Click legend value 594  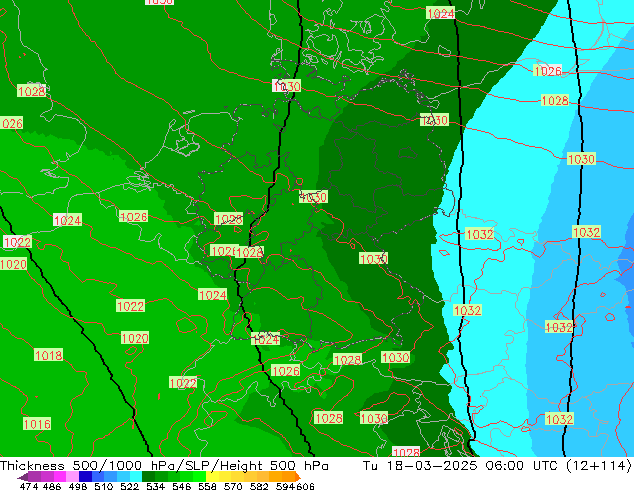pyautogui.click(x=285, y=486)
